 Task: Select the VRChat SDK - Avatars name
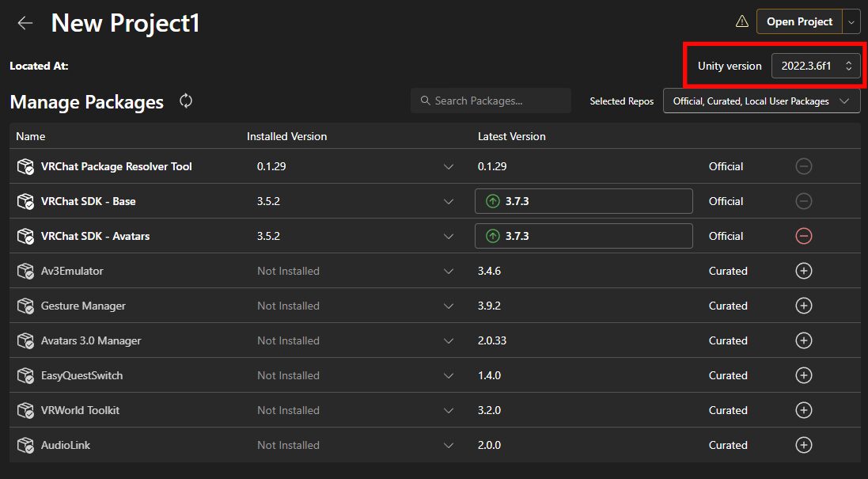(x=95, y=236)
